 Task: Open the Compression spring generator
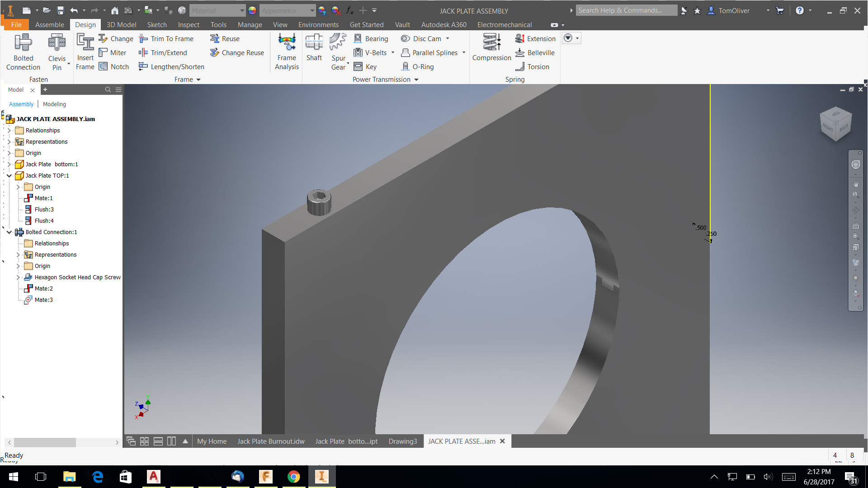click(x=491, y=47)
